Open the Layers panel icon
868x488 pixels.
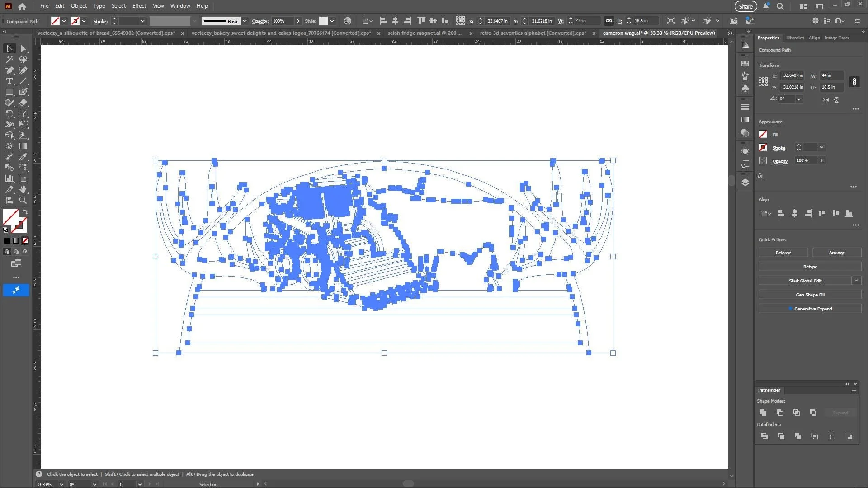(745, 183)
